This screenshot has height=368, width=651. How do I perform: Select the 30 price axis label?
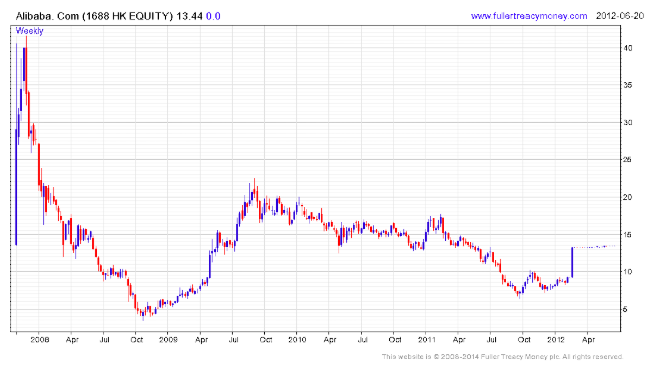click(x=628, y=123)
